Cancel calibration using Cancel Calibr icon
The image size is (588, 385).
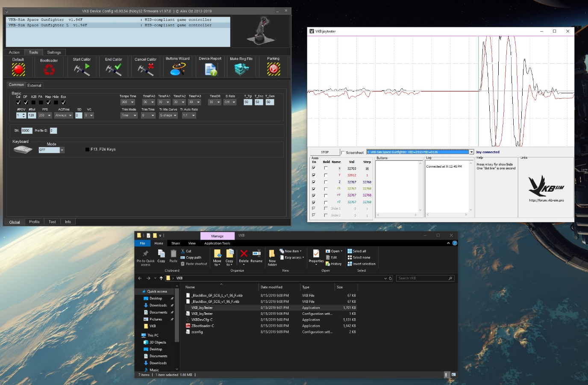pyautogui.click(x=146, y=69)
